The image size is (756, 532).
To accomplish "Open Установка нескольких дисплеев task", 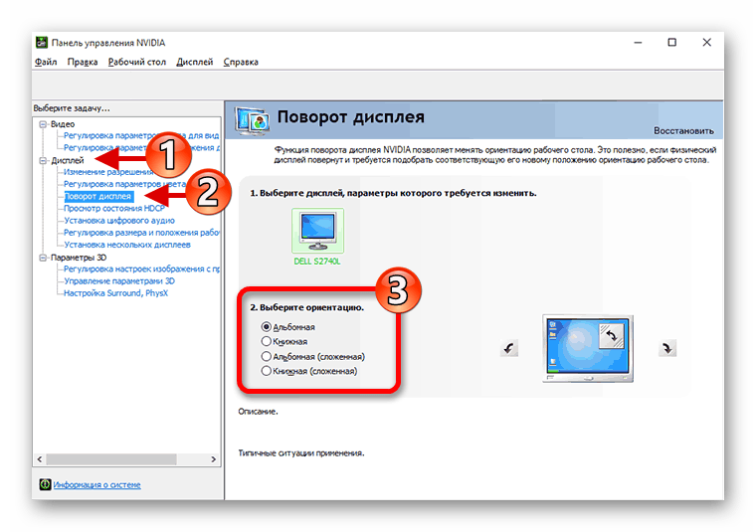I will point(127,245).
